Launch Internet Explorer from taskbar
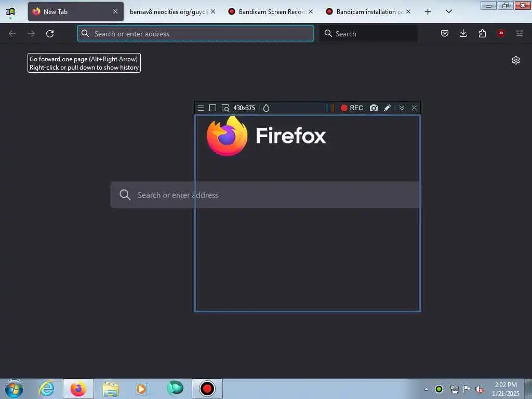 [46, 389]
